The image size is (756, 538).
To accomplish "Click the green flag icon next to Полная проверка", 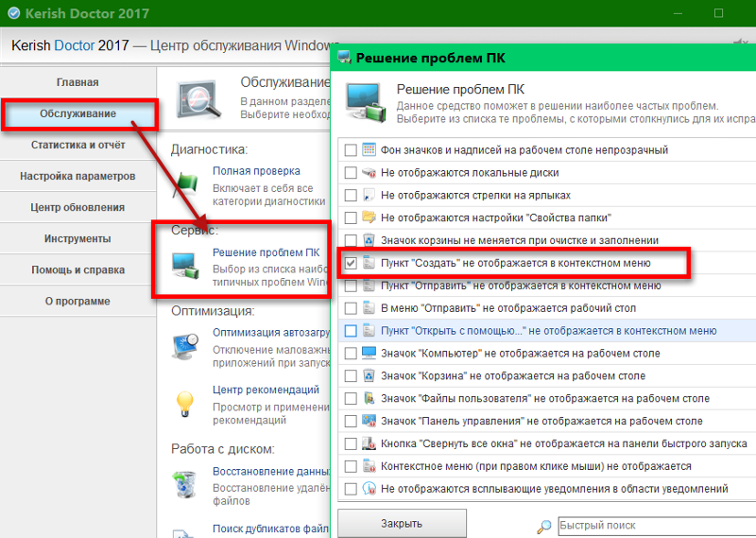I will point(186,185).
